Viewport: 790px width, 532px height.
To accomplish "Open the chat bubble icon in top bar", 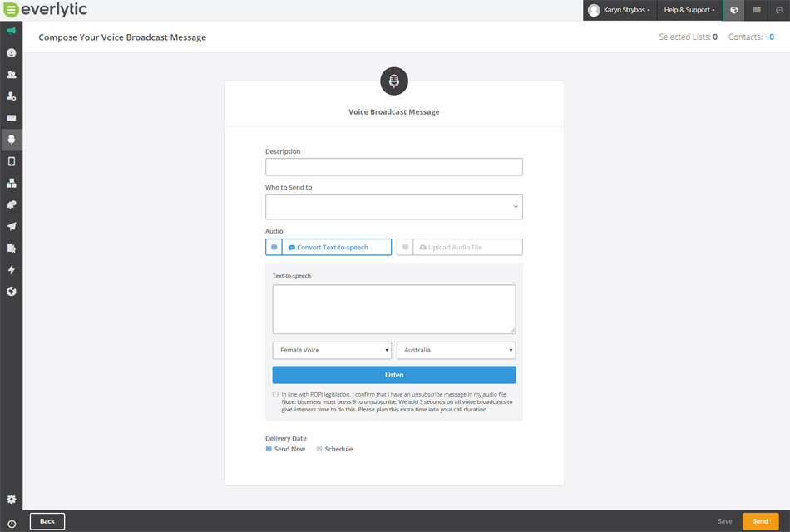I will tap(779, 10).
